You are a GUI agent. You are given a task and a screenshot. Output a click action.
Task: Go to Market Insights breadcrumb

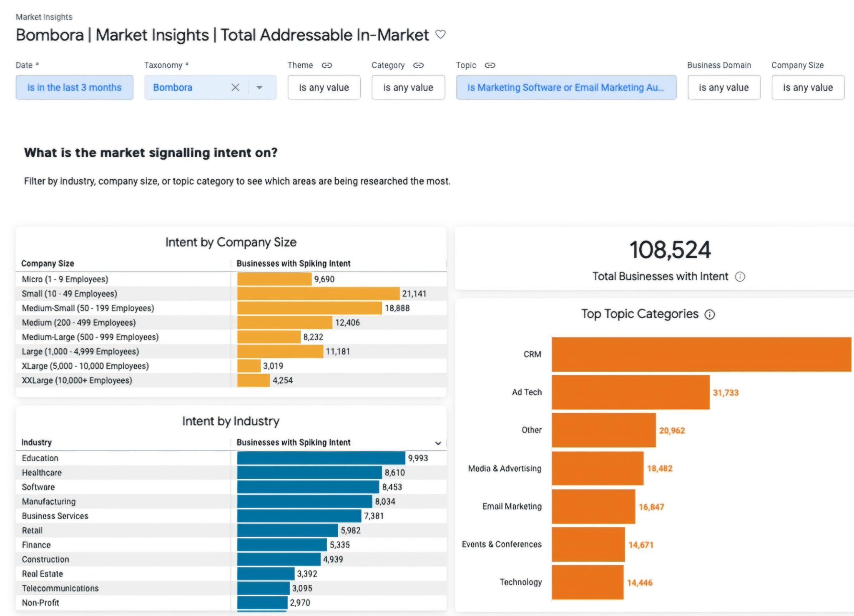pos(44,17)
